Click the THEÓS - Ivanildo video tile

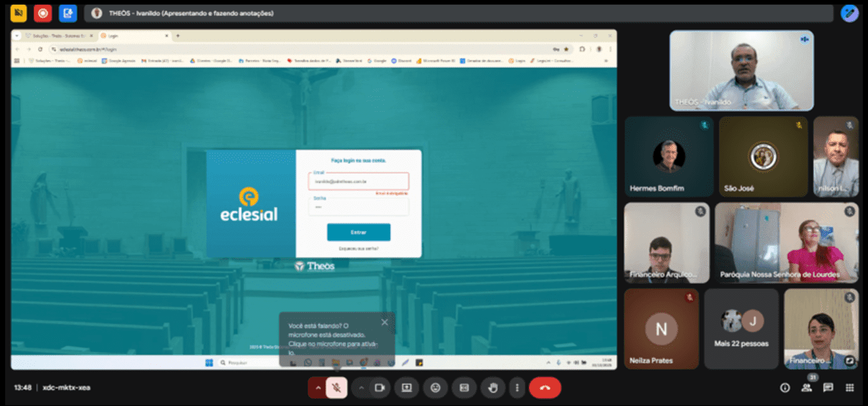[x=741, y=71]
